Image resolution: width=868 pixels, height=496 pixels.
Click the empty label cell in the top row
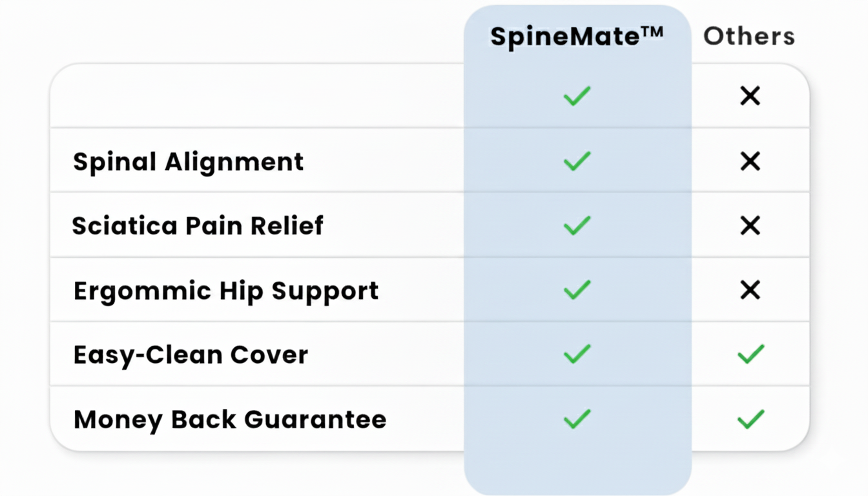pos(257,96)
